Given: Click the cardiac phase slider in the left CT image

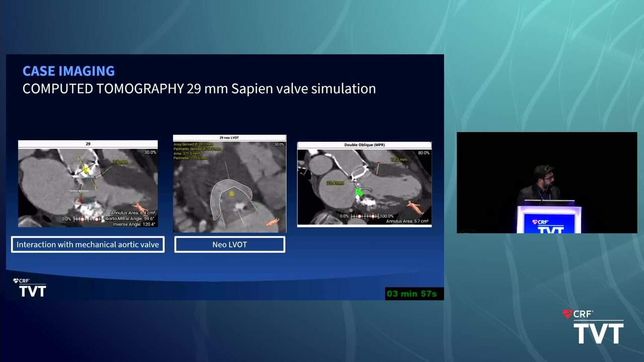Looking at the screenshot, I should click(89, 219).
